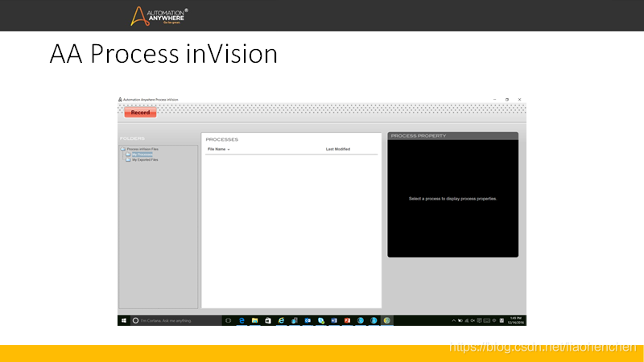Launch Microsoft Edge from the taskbar

click(x=242, y=320)
